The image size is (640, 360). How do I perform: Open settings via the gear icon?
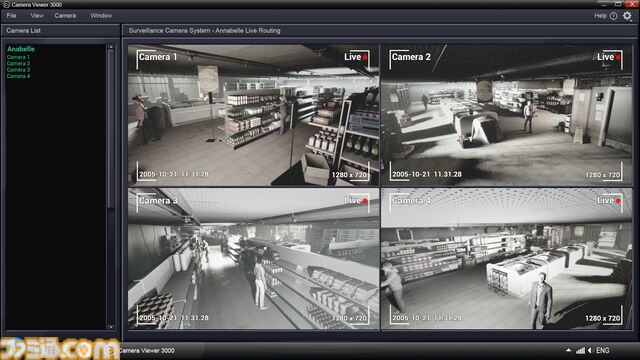click(627, 16)
